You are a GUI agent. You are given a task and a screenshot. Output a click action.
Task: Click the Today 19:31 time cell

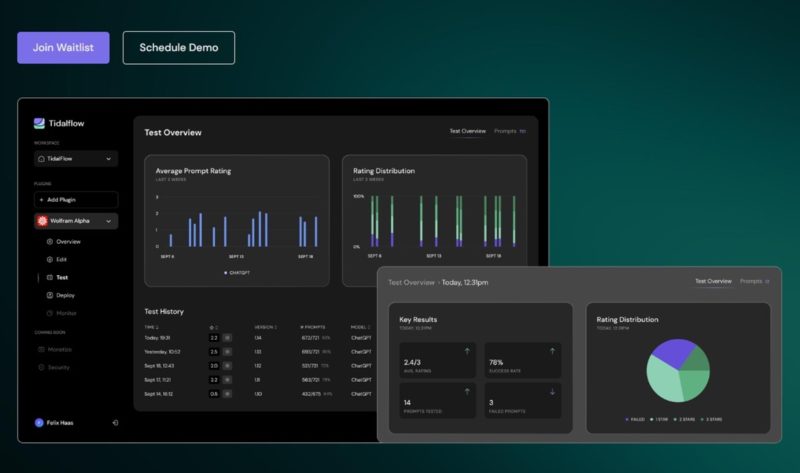pyautogui.click(x=157, y=338)
